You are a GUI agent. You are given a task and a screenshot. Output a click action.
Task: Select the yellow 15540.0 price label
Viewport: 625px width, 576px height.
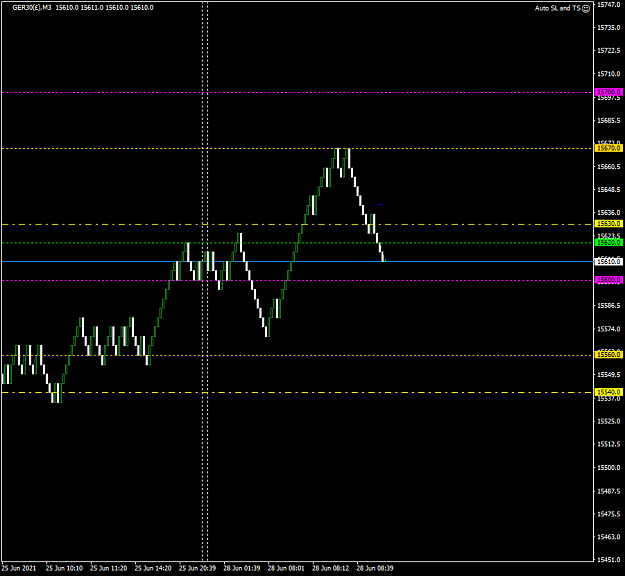[x=608, y=392]
